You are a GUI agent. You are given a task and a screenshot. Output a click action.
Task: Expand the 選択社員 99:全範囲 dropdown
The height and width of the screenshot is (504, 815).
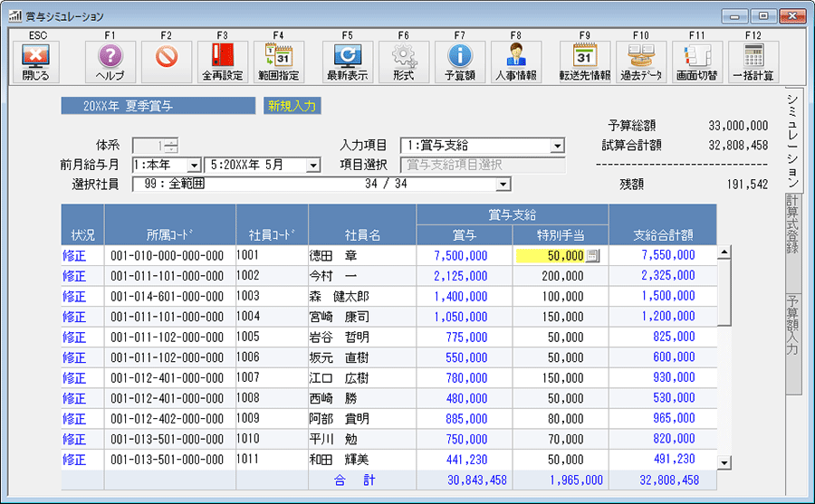tap(503, 184)
